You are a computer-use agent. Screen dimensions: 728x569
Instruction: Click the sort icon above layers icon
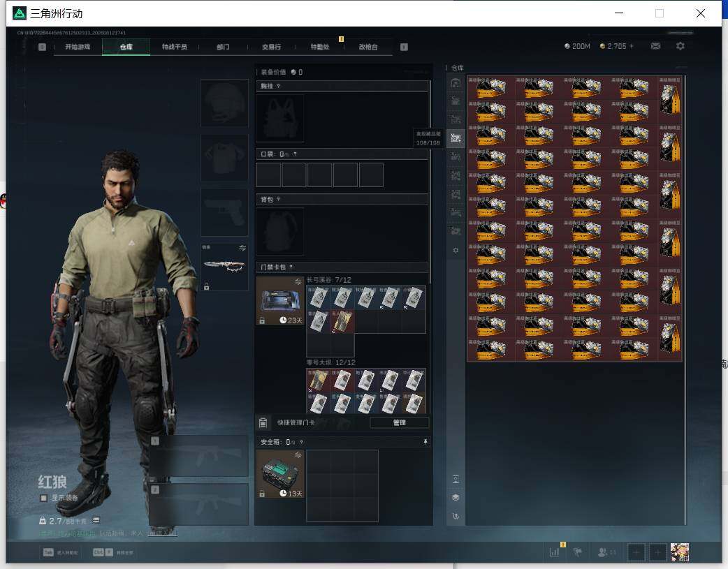(x=456, y=480)
